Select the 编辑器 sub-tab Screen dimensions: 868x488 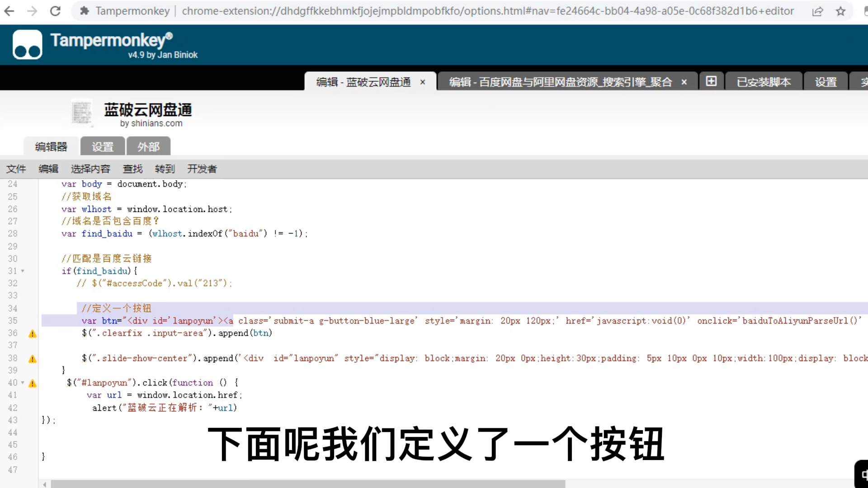pos(51,146)
